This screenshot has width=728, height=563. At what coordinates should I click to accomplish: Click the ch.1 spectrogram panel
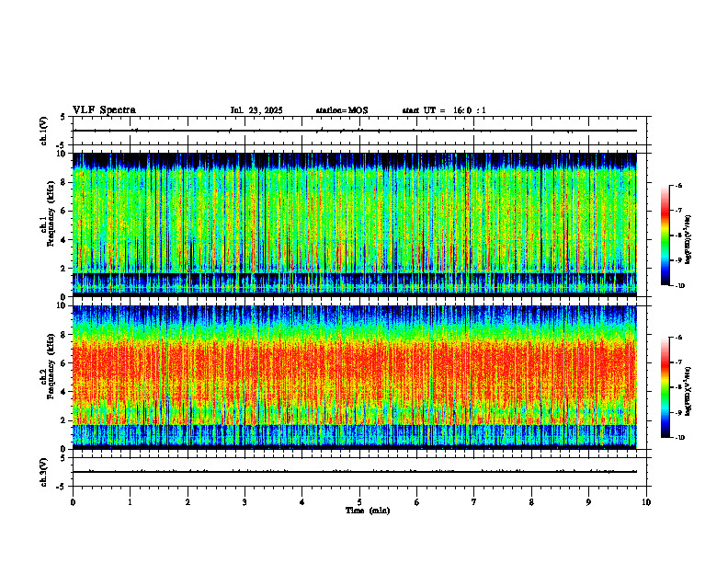[355, 224]
